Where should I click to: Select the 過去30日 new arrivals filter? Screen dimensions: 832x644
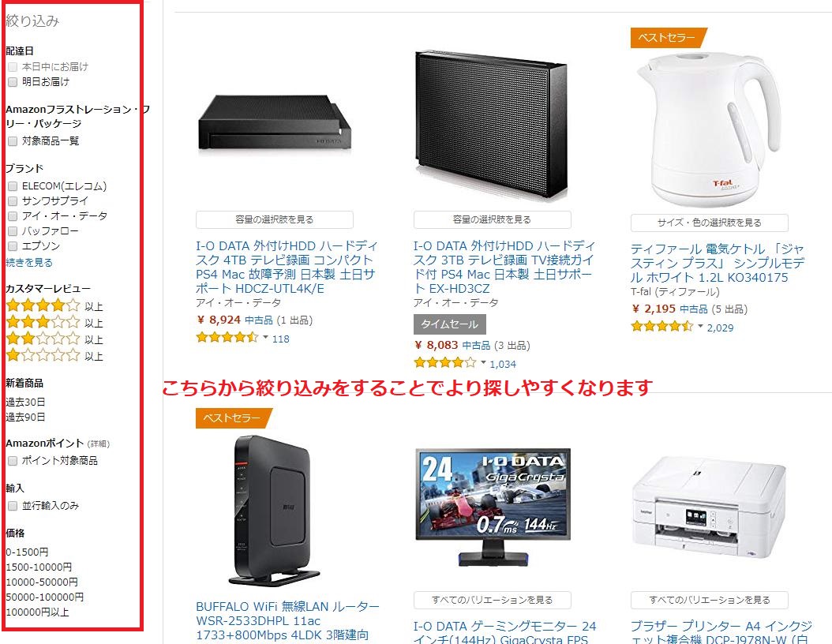click(25, 402)
